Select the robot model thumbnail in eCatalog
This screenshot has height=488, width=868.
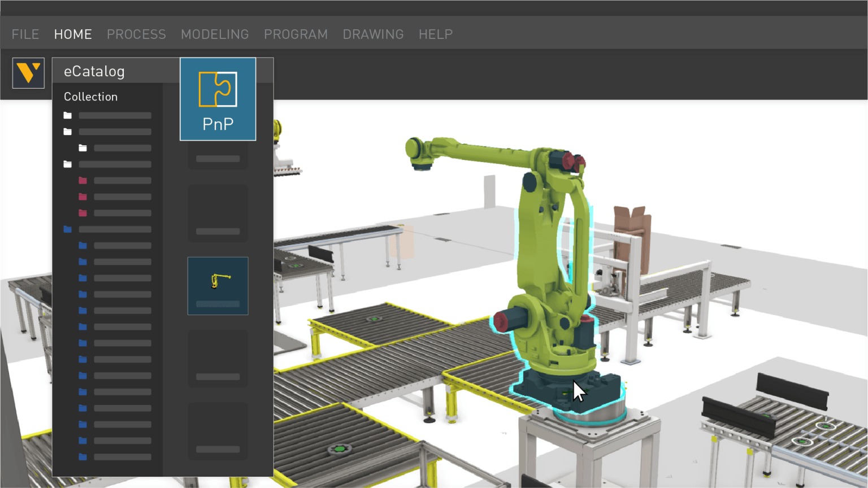218,286
